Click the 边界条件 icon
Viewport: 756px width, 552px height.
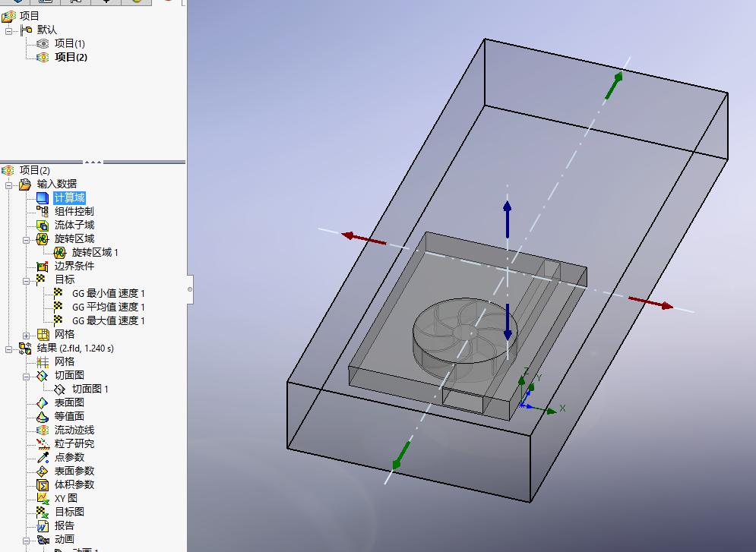click(43, 266)
